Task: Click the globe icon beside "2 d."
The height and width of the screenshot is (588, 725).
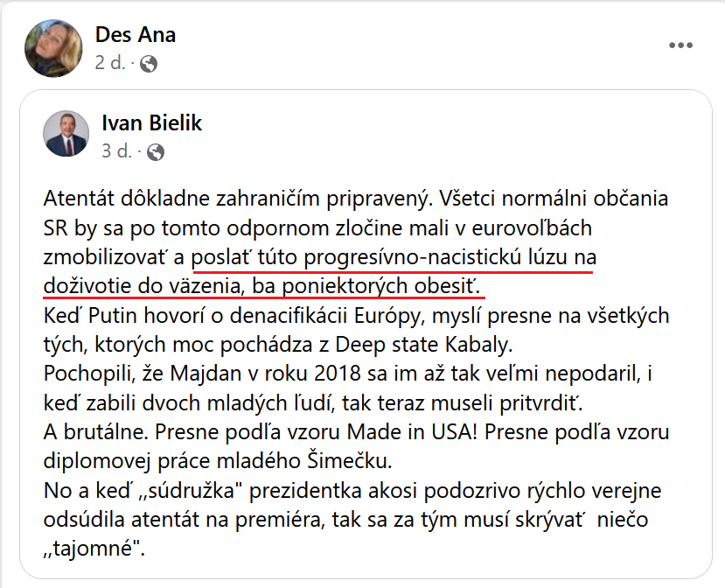Action: tap(149, 63)
